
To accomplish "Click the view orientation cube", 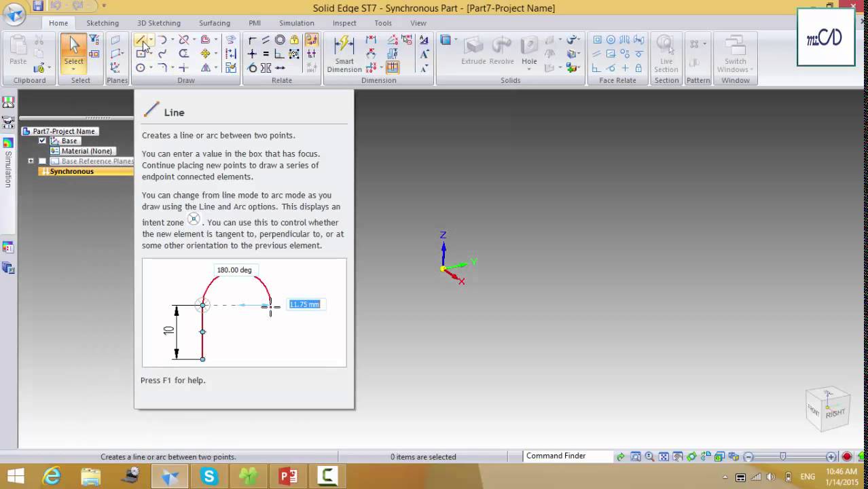I will point(828,409).
